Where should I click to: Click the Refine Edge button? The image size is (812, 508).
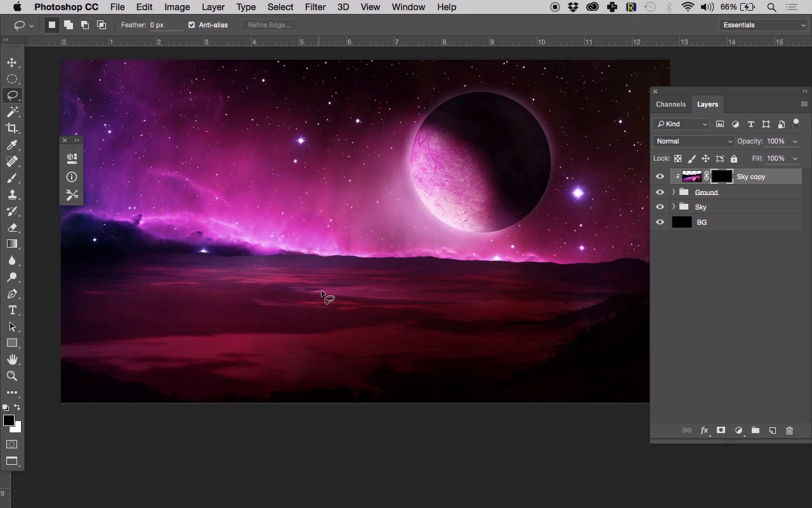269,25
